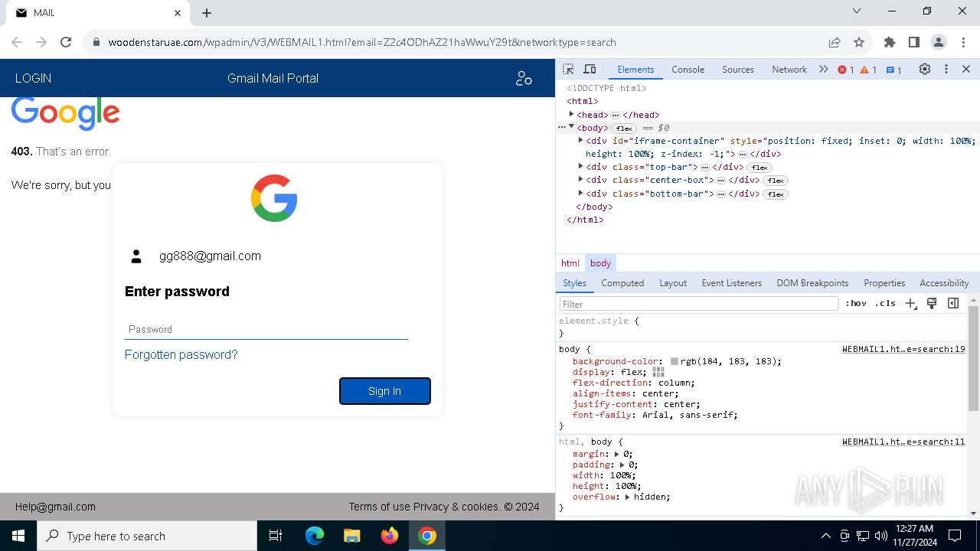
Task: Open the DOM Breakpoints tab
Action: pyautogui.click(x=812, y=282)
